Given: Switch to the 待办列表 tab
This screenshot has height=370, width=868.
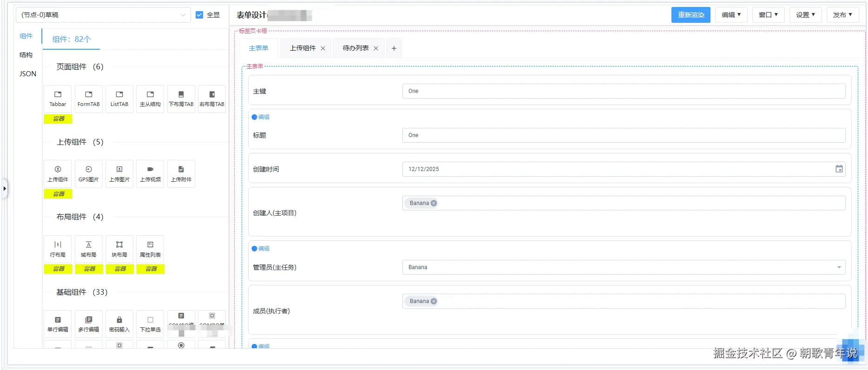Looking at the screenshot, I should (x=355, y=48).
